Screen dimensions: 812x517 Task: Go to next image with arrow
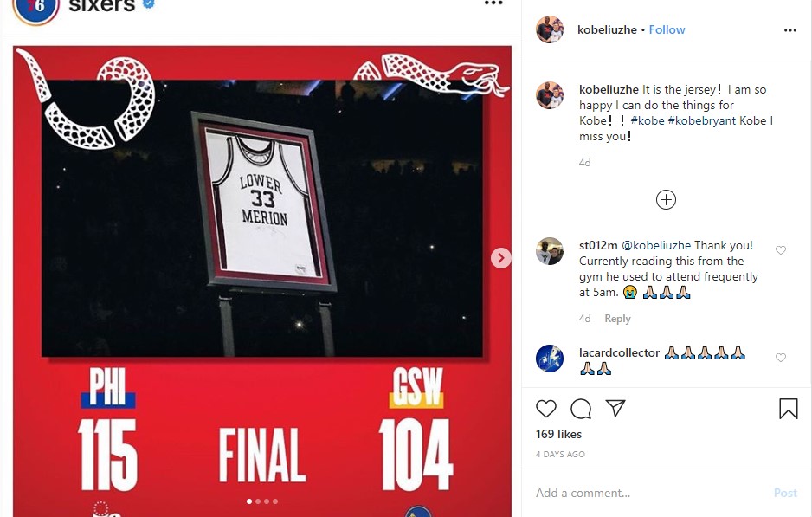500,258
